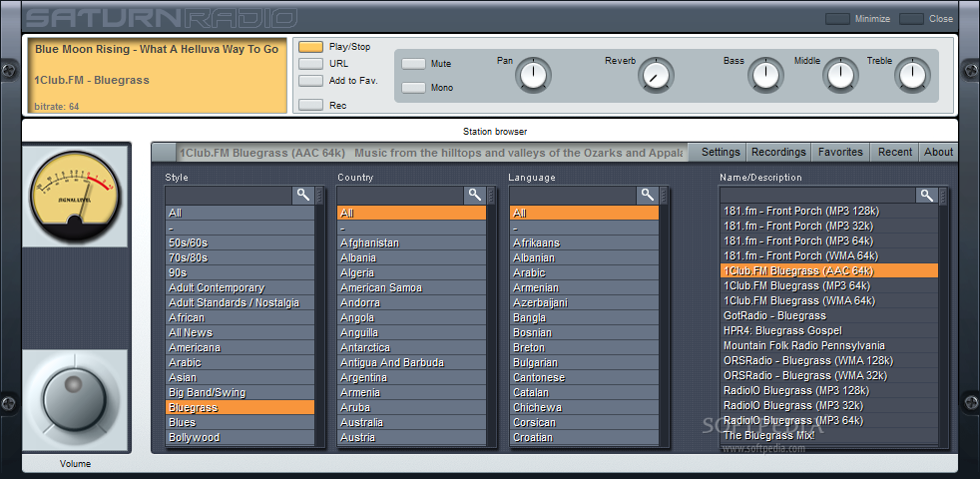This screenshot has width=980, height=479.
Task: Select Austria in the Country list
Action: pos(412,438)
